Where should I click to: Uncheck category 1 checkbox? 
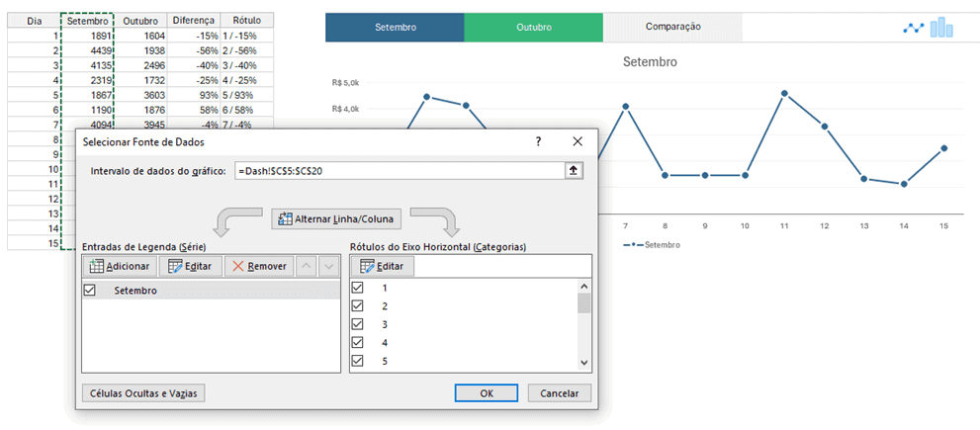click(358, 288)
